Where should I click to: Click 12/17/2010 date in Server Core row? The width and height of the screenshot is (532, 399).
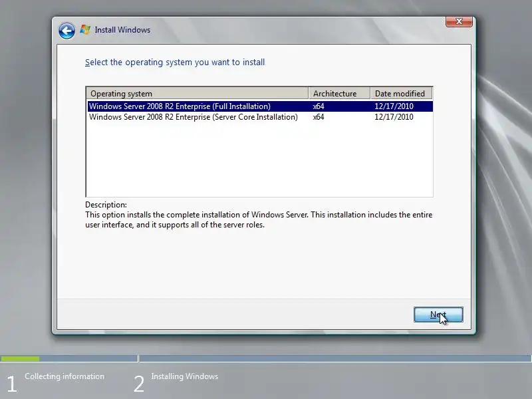[394, 117]
